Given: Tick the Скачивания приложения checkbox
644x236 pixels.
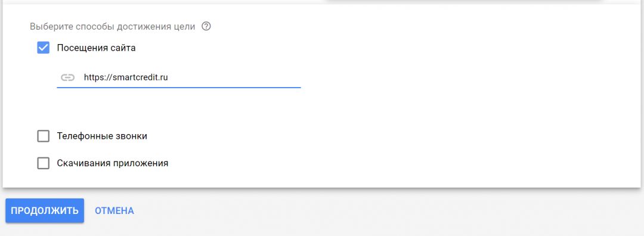Looking at the screenshot, I should 43,163.
